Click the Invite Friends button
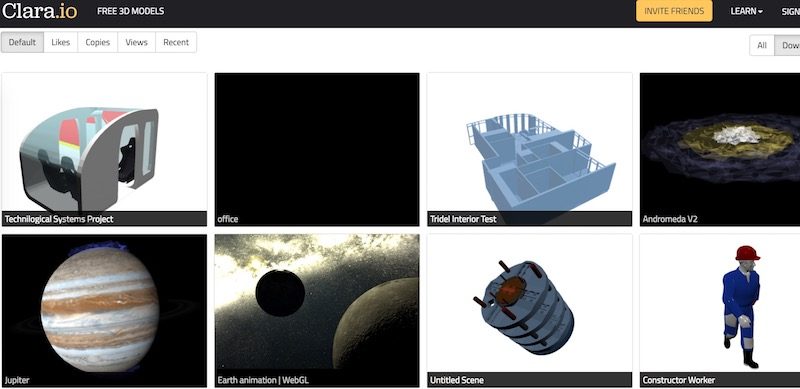 point(674,11)
